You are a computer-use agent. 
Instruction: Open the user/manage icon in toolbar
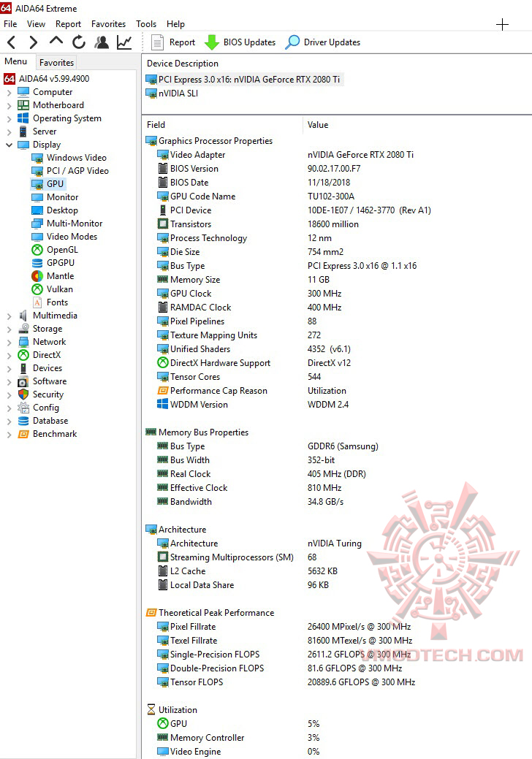click(x=102, y=42)
